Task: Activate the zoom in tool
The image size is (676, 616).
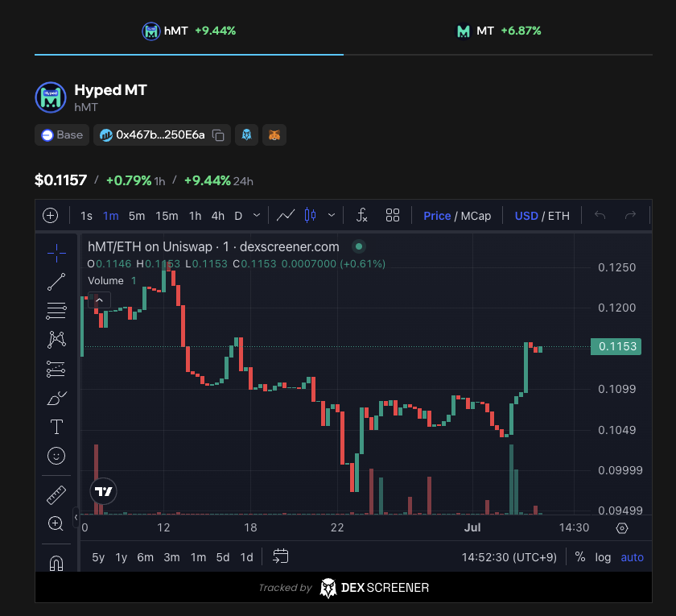Action: point(56,523)
